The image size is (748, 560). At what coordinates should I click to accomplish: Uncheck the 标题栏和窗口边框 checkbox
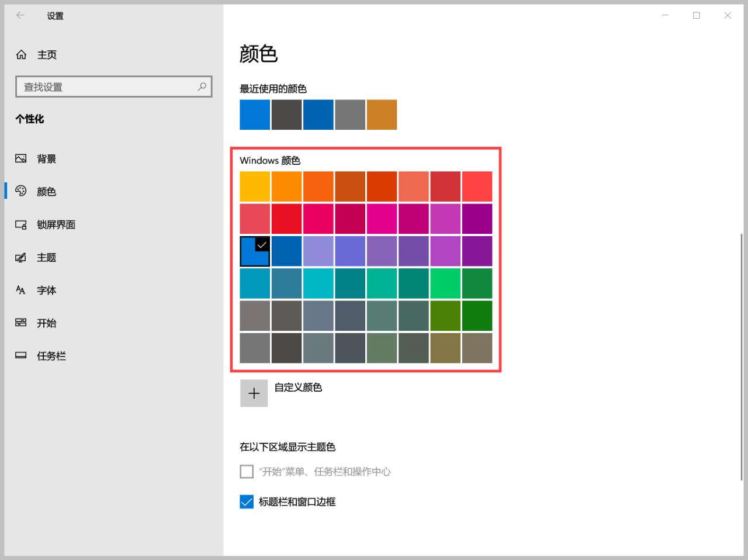click(x=246, y=502)
